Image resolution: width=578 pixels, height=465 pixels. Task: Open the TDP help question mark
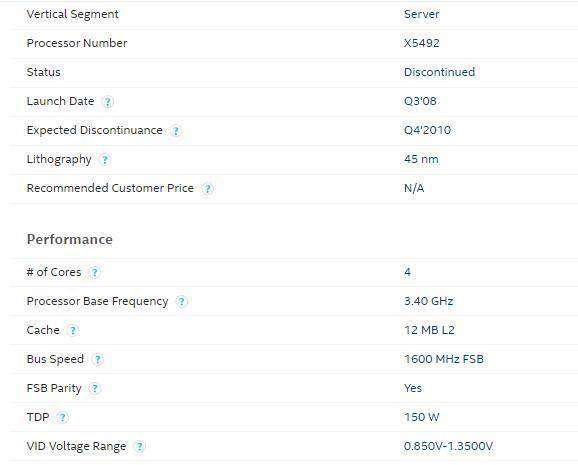pos(63,418)
